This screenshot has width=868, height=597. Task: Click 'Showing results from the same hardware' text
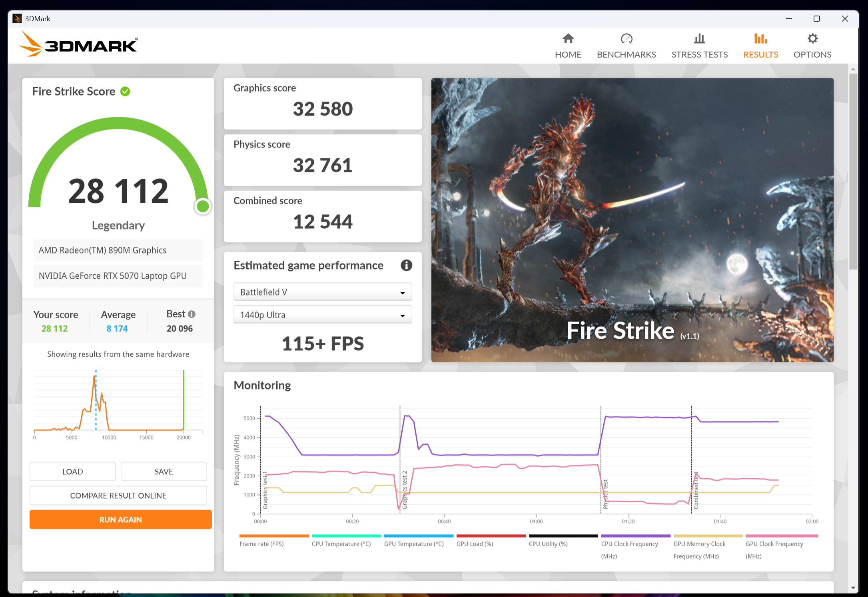click(118, 354)
